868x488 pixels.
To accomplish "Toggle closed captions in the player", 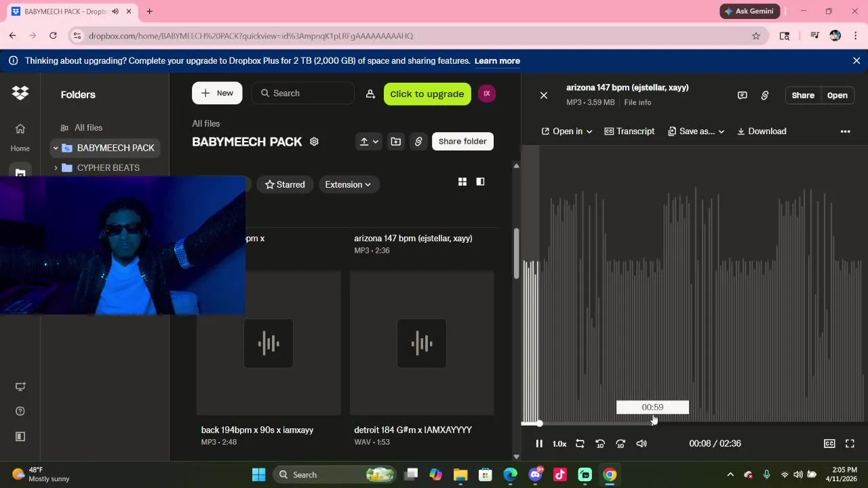I will pos(829,443).
